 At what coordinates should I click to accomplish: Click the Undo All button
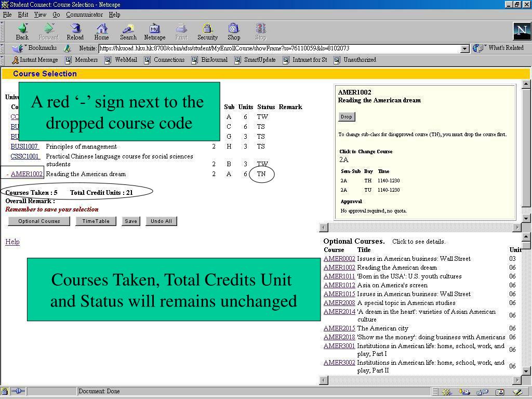tap(161, 221)
